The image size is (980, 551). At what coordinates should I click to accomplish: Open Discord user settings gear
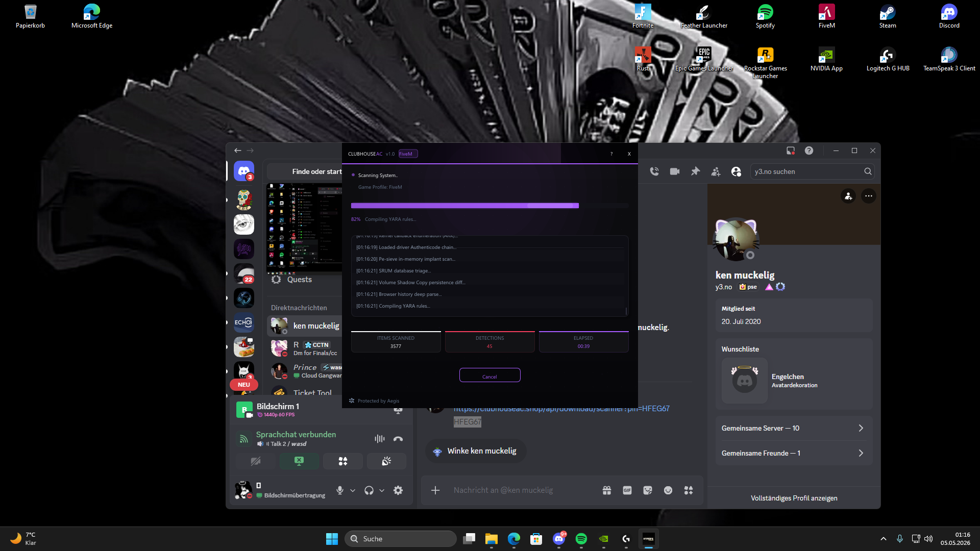click(x=398, y=490)
